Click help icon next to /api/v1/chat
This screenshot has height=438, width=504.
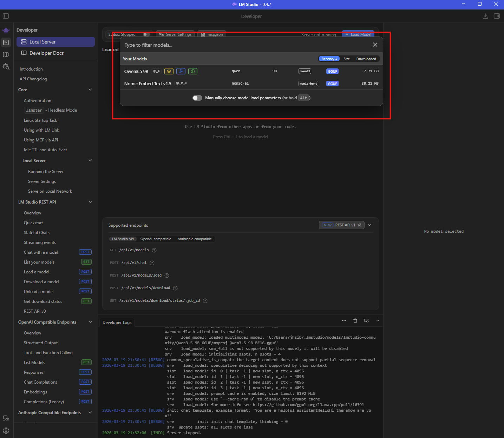point(152,263)
